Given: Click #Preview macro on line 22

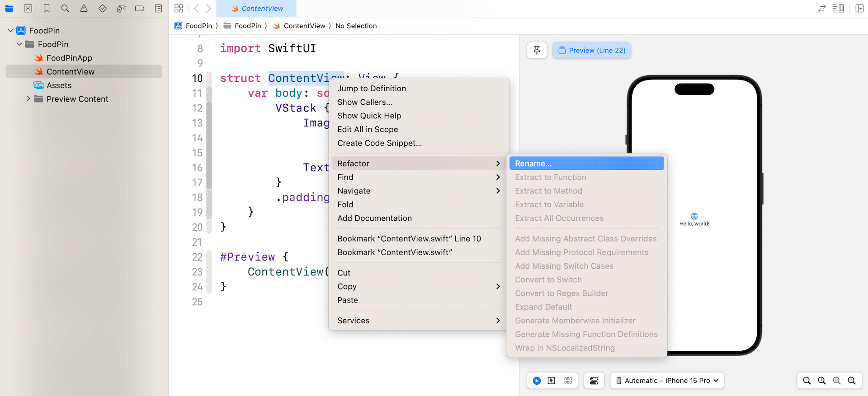Looking at the screenshot, I should pos(247,257).
